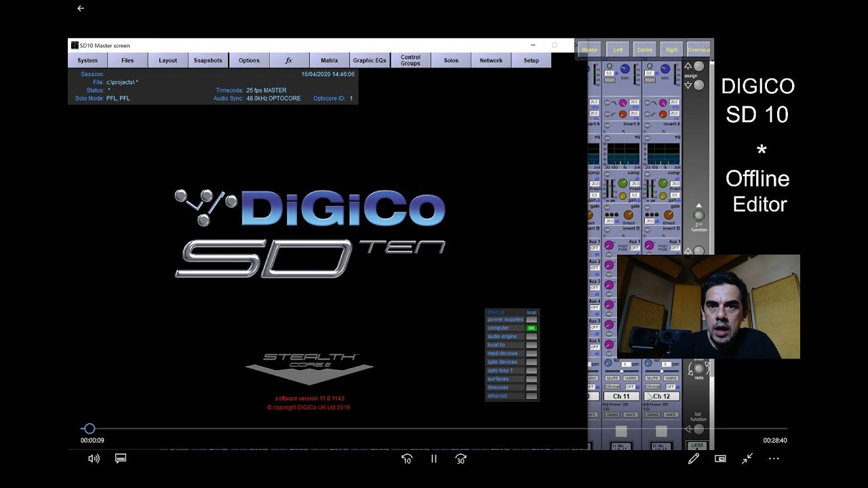Click the Master button on channel window
The width and height of the screenshot is (868, 488).
[589, 49]
